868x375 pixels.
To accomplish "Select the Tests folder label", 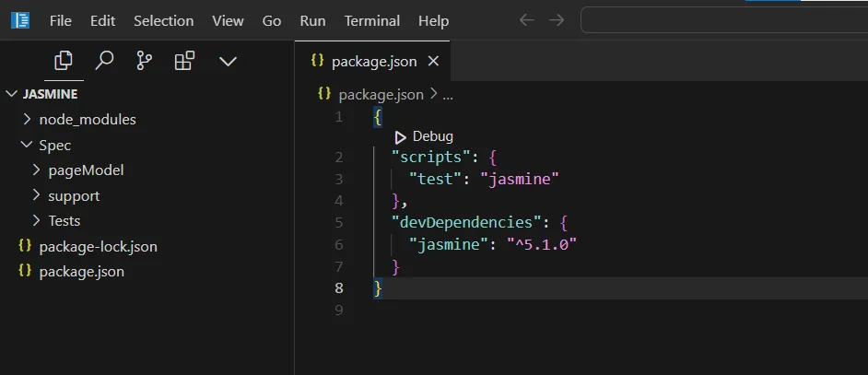I will [65, 221].
